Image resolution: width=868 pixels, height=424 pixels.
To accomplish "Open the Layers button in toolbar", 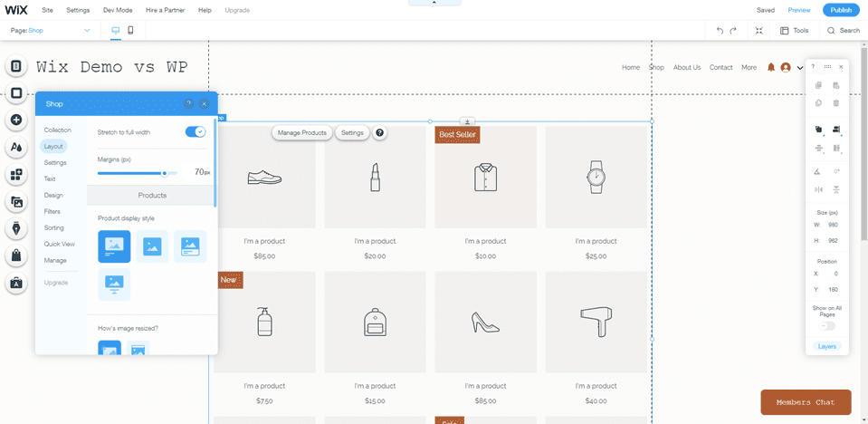I will 827,346.
